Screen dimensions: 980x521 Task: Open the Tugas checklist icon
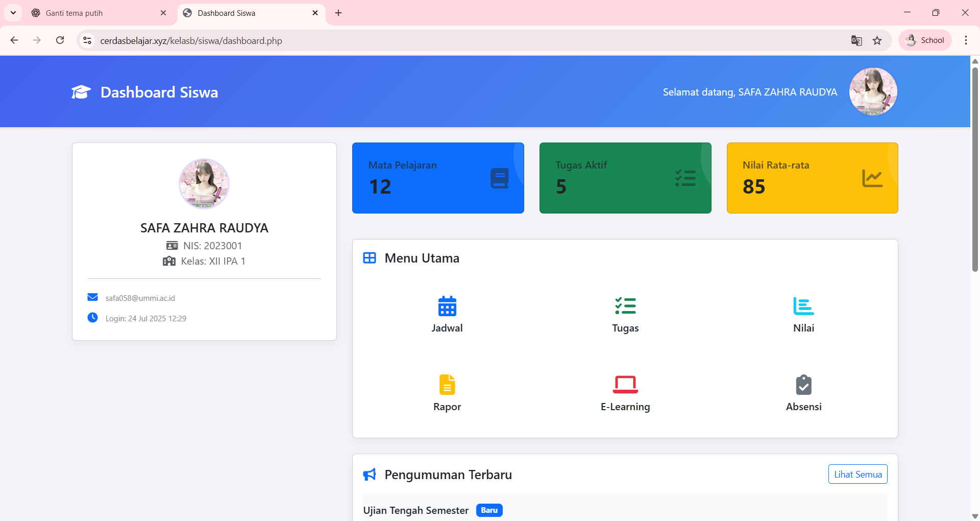click(x=625, y=306)
